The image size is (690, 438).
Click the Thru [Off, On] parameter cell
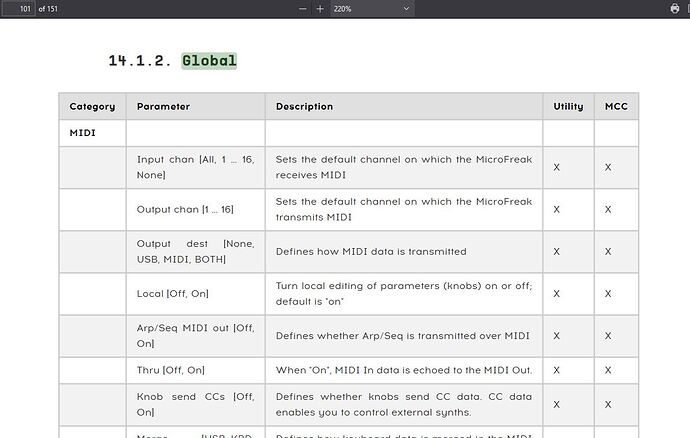pos(196,370)
